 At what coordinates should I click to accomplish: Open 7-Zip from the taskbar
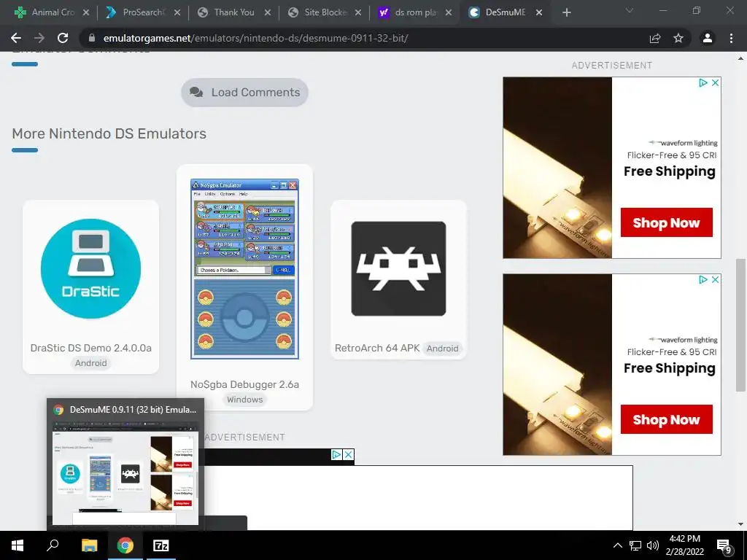(160, 545)
